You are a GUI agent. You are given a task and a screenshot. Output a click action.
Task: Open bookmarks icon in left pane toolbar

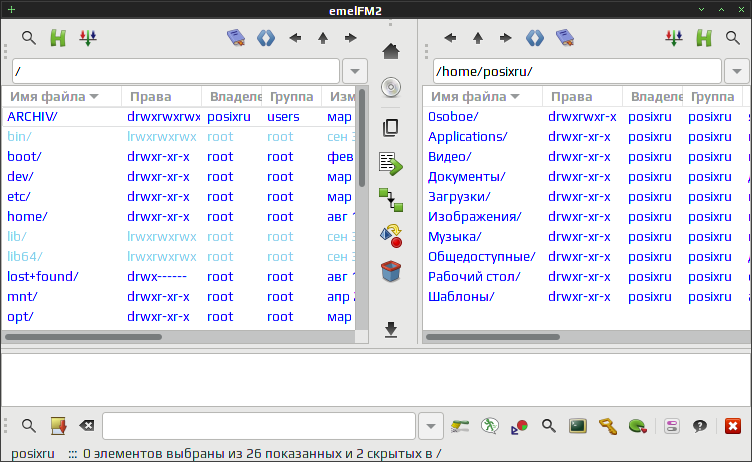[236, 38]
